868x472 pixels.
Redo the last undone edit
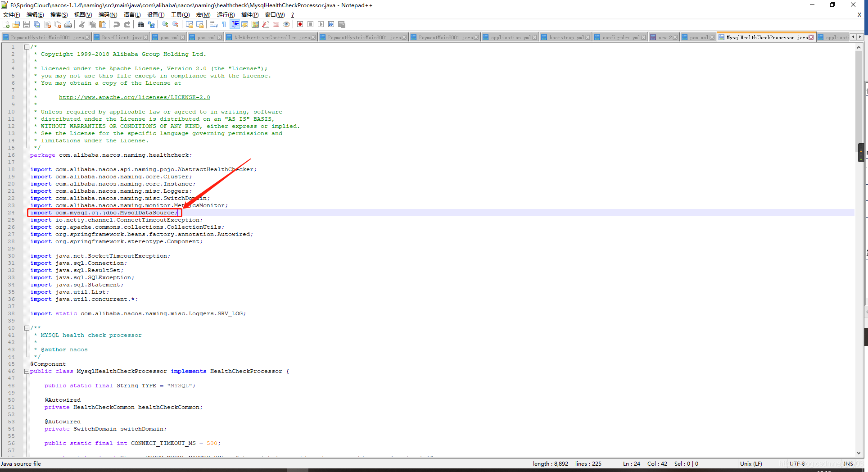[x=127, y=24]
